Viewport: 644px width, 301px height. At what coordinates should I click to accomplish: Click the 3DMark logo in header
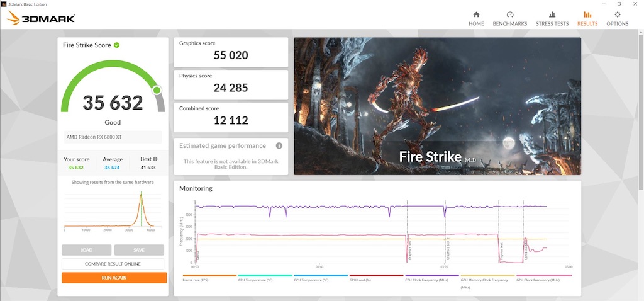(x=41, y=18)
